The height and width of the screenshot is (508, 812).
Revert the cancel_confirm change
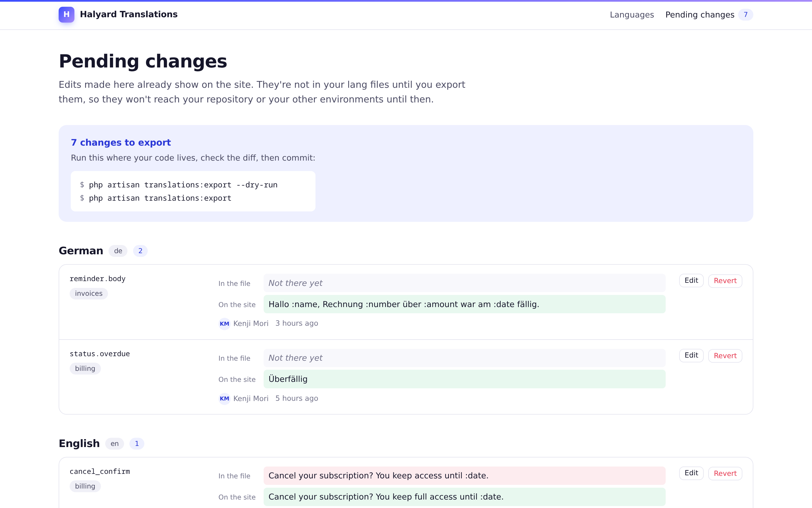pos(725,473)
